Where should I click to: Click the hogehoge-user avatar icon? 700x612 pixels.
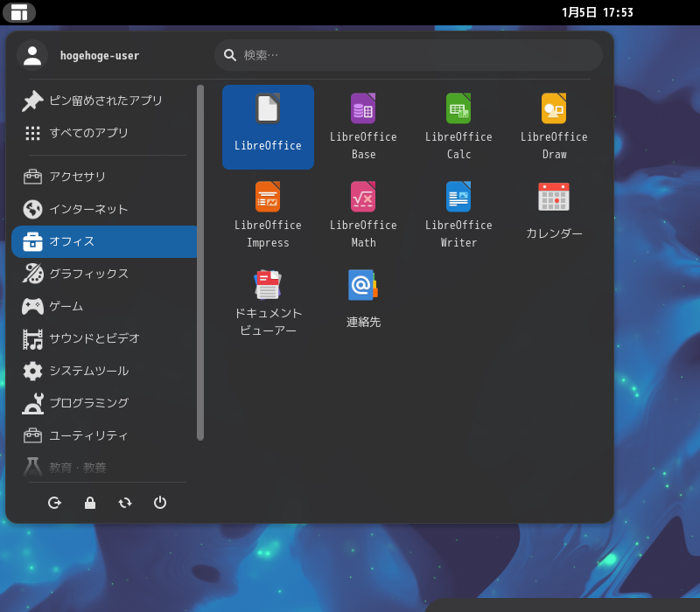pos(32,55)
